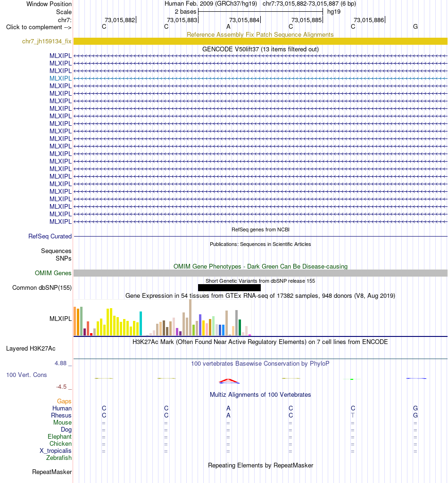
Task: Click the T base in the Rhesus row
Action: (353, 415)
